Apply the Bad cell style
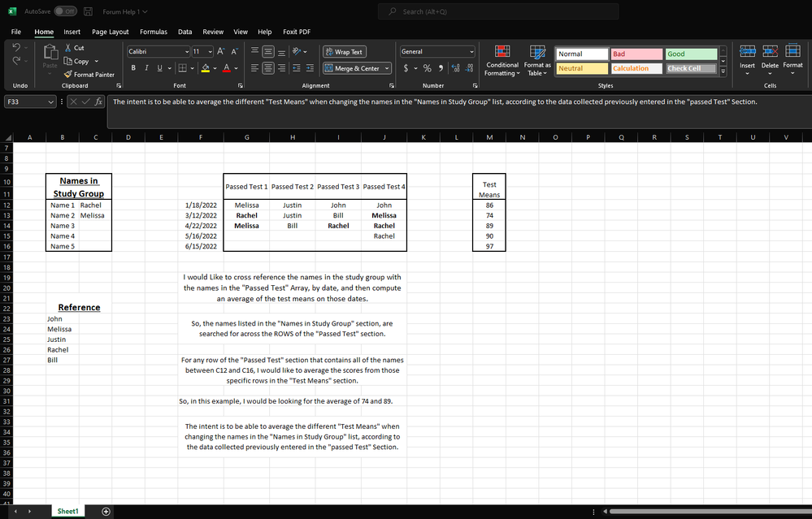 tap(636, 54)
